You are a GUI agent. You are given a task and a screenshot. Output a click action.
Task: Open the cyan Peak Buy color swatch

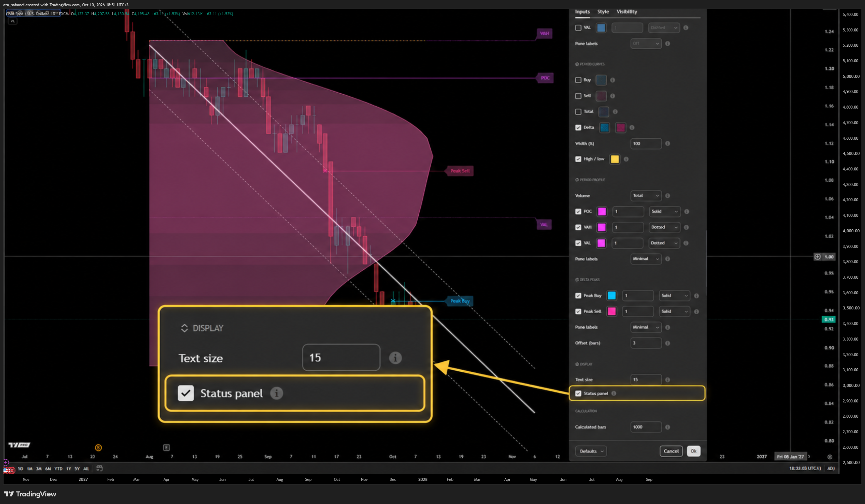[612, 296]
